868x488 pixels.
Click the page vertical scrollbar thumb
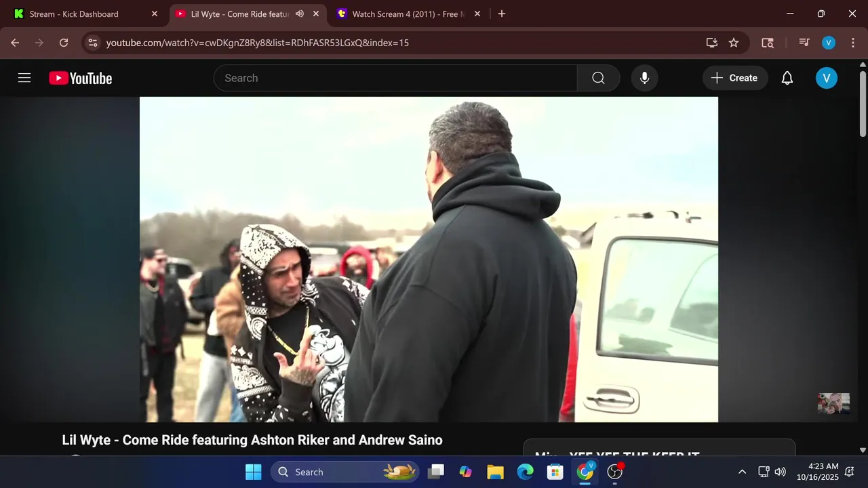pyautogui.click(x=863, y=103)
